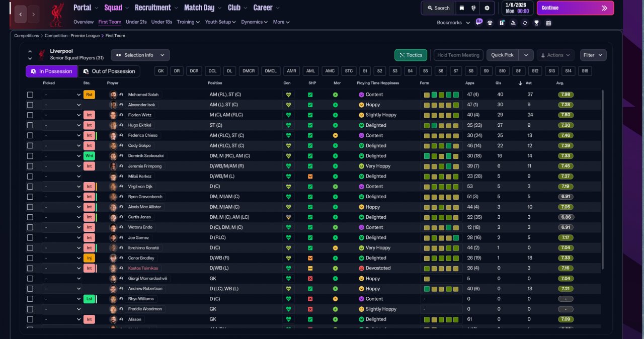Viewport: 644px width, 339px height.
Task: Open the Under 21s tab
Action: (x=136, y=22)
